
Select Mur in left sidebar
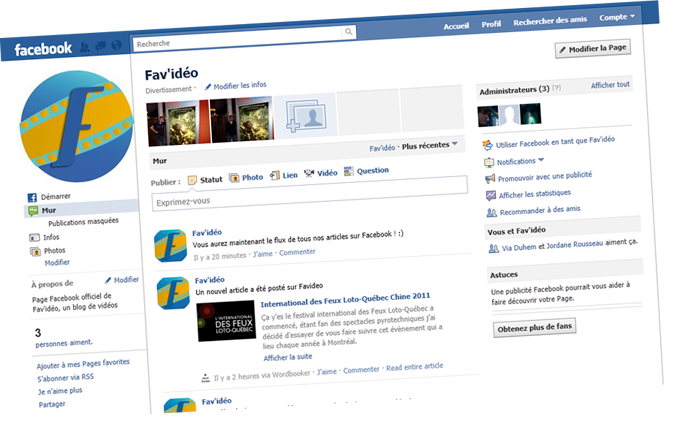coord(81,209)
